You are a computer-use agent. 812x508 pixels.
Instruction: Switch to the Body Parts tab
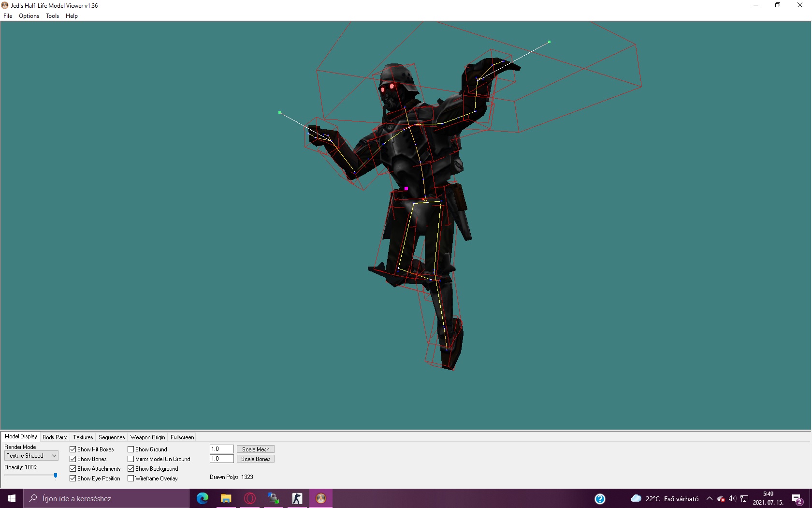55,437
